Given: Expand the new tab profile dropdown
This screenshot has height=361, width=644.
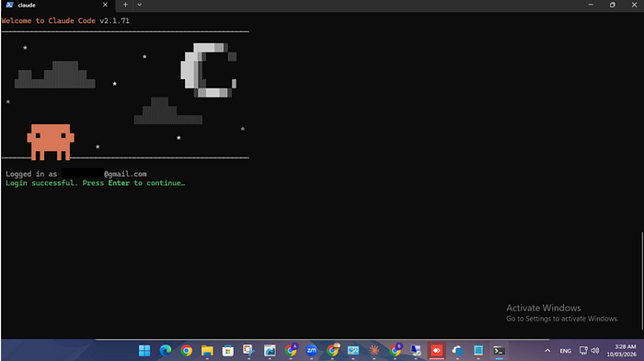Looking at the screenshot, I should click(x=139, y=5).
